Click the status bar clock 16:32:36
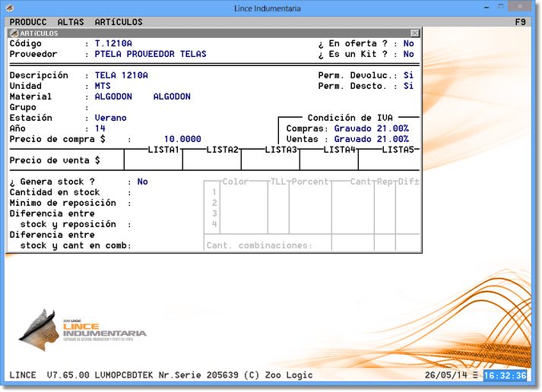The width and height of the screenshot is (542, 392). (505, 375)
